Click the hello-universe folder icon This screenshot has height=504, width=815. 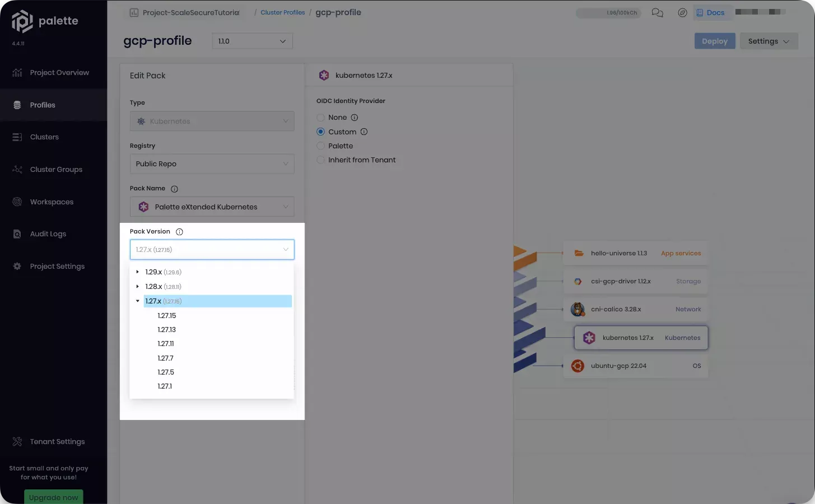(x=579, y=253)
